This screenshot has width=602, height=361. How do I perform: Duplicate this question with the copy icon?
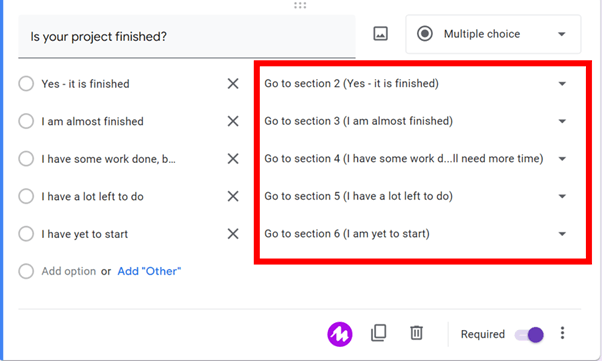[x=379, y=333]
